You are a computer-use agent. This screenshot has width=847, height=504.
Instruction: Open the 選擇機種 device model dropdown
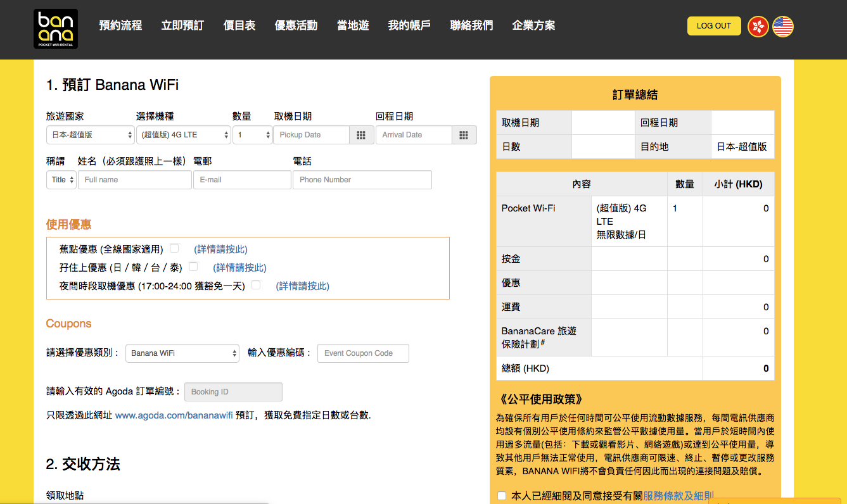coord(184,135)
